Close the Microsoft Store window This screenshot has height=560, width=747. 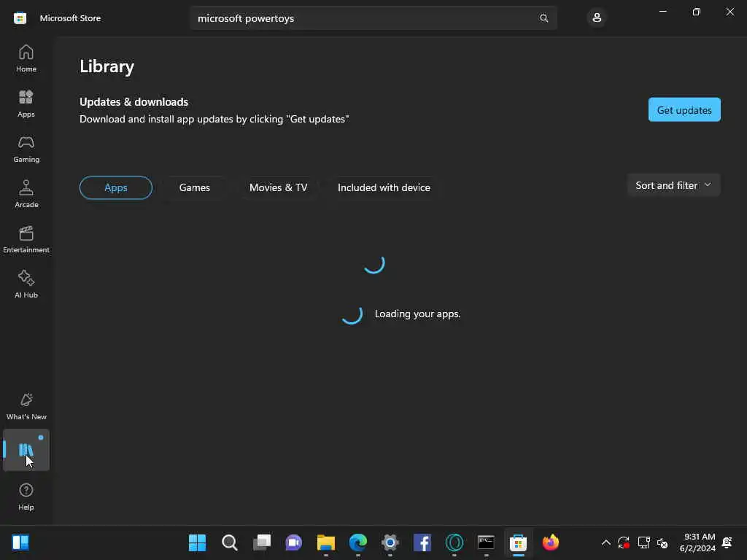[x=729, y=12]
